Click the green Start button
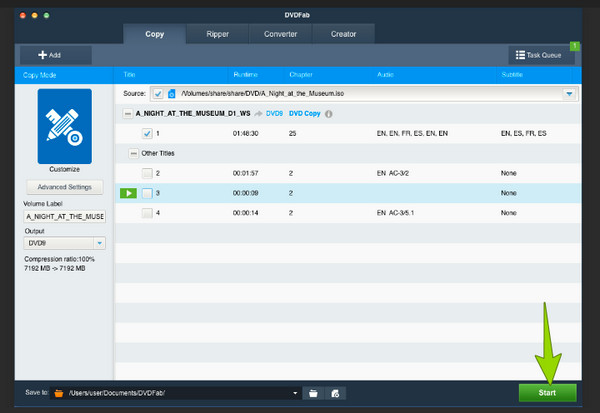600x413 pixels. pyautogui.click(x=547, y=393)
